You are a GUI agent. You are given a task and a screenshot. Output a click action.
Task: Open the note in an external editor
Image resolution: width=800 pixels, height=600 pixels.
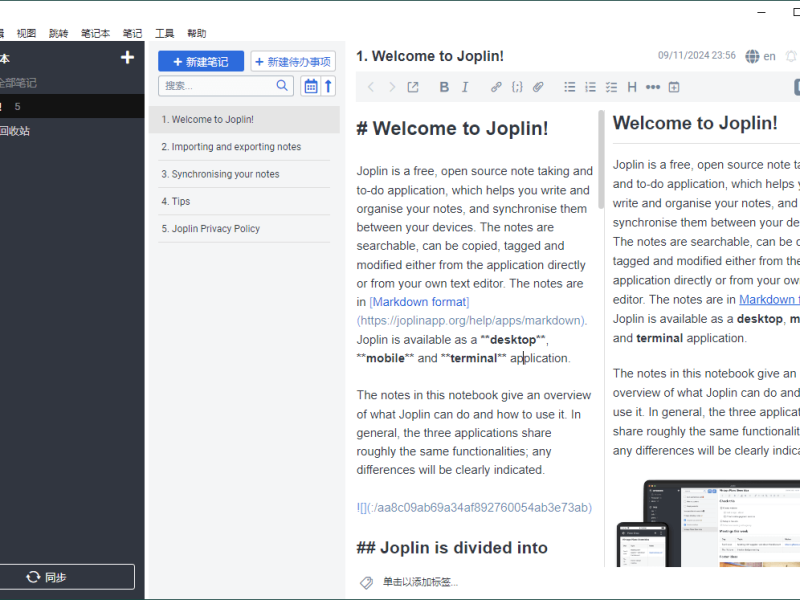[x=413, y=87]
